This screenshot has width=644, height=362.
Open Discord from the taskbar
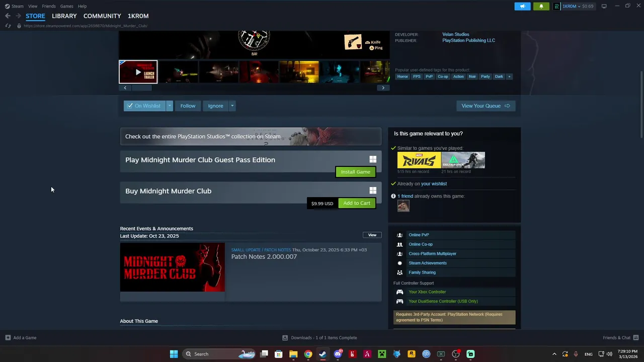tap(338, 354)
